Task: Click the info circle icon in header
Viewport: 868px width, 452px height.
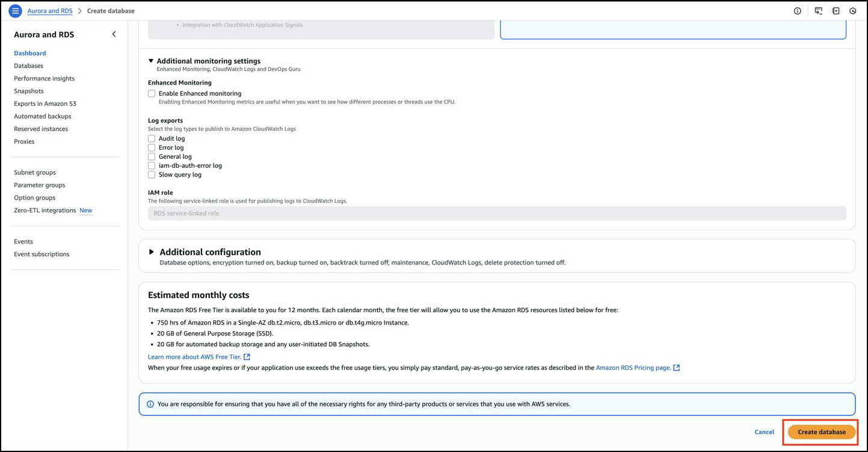Action: click(797, 11)
